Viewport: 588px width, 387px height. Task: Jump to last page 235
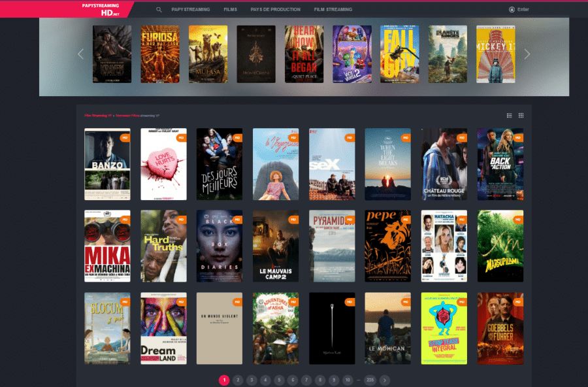370,380
